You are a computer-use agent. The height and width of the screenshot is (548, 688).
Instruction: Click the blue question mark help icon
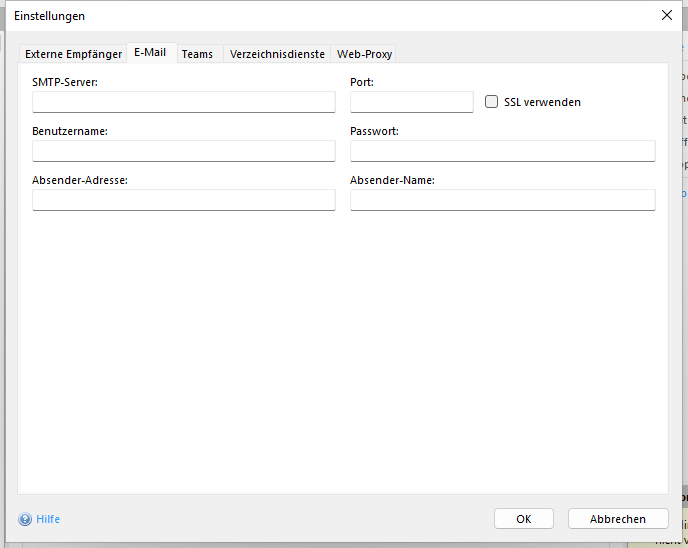pyautogui.click(x=25, y=519)
